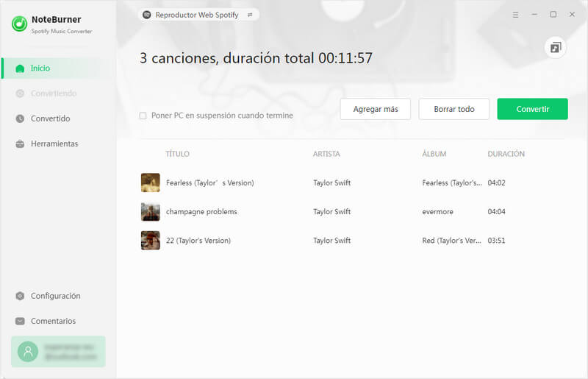Image resolution: width=588 pixels, height=379 pixels.
Task: Click the Inicio home icon
Action: (20, 68)
